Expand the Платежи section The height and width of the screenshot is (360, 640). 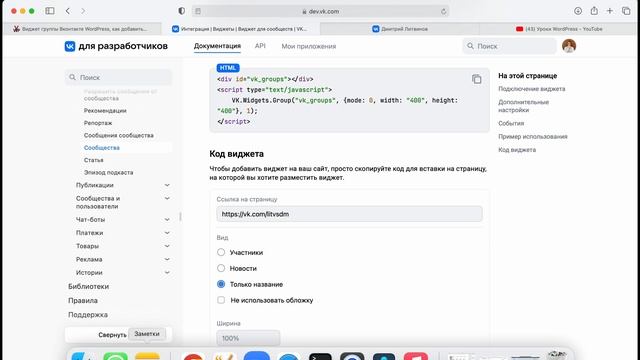(167, 233)
